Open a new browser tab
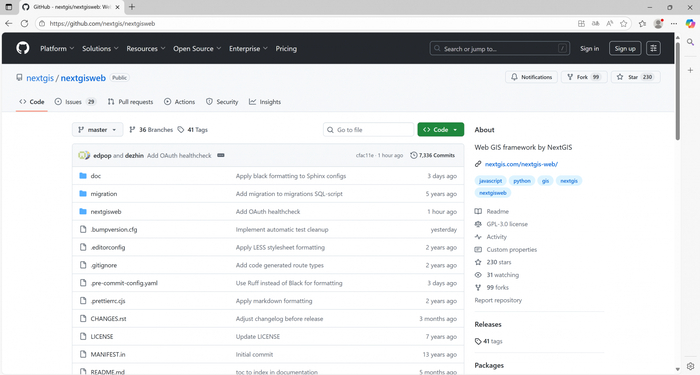The image size is (700, 375). (x=132, y=7)
